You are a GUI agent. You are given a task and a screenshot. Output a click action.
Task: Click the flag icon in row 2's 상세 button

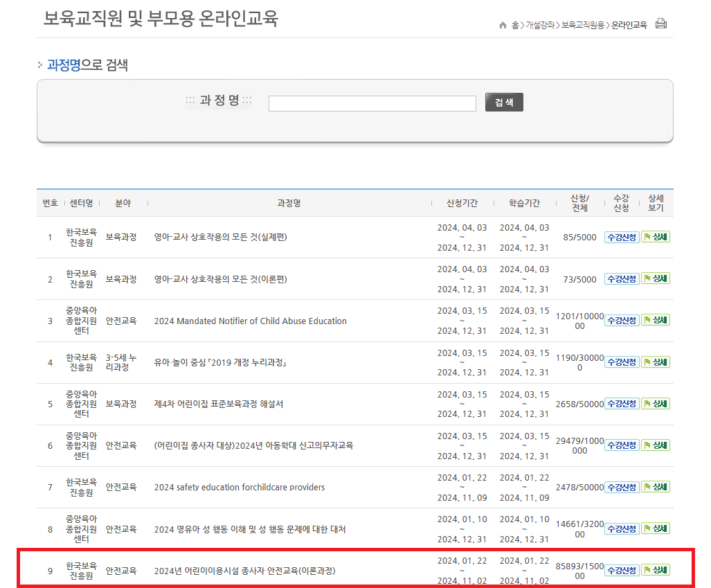647,278
